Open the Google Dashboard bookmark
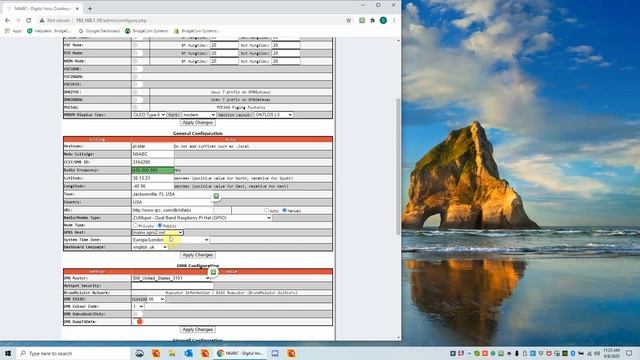This screenshot has height=360, width=640. tap(99, 31)
